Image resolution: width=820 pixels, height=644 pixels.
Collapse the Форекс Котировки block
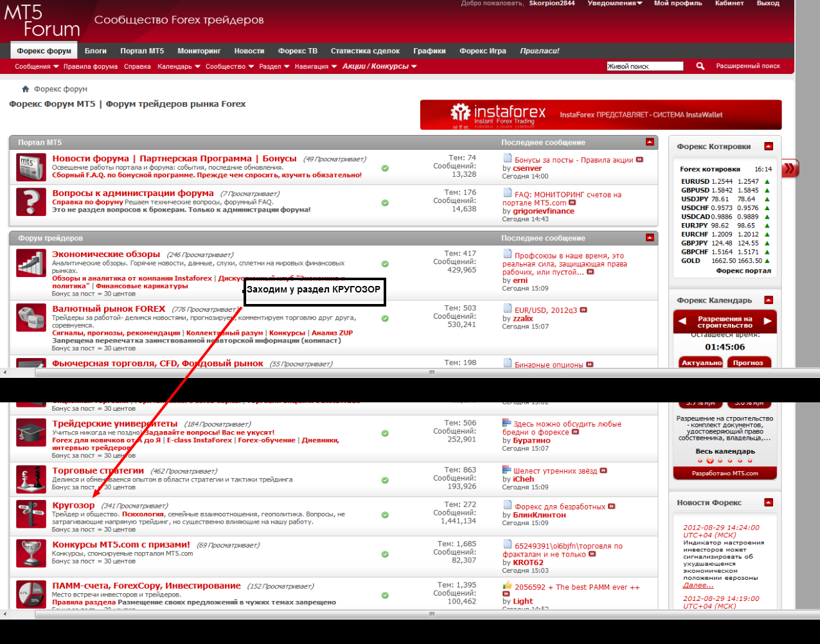pos(769,147)
